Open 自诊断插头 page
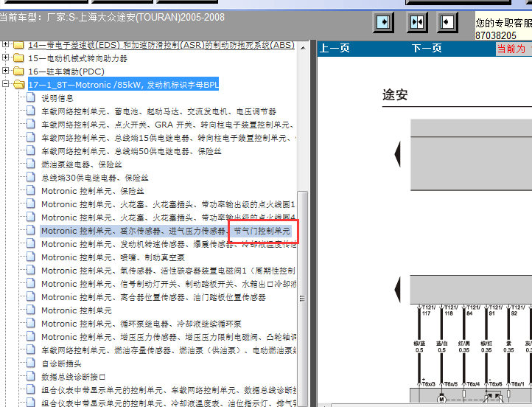 [x=61, y=363]
